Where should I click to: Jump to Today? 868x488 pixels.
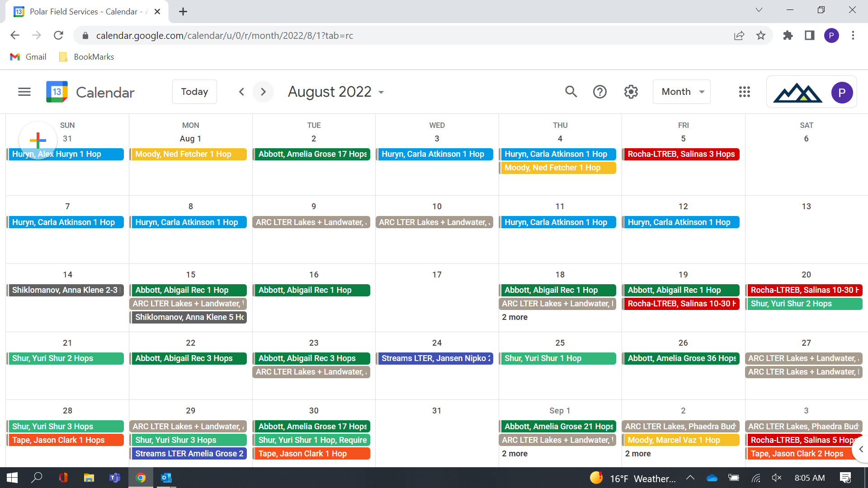[x=194, y=92]
